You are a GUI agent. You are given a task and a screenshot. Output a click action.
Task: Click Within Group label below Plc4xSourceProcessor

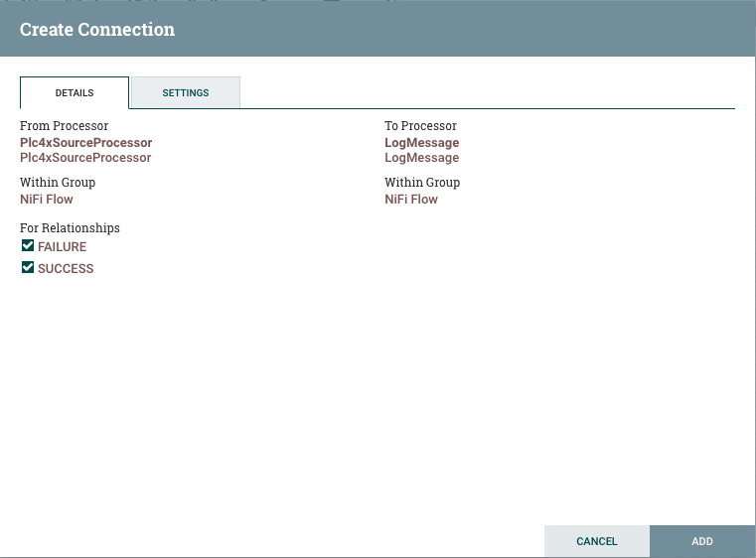58,183
